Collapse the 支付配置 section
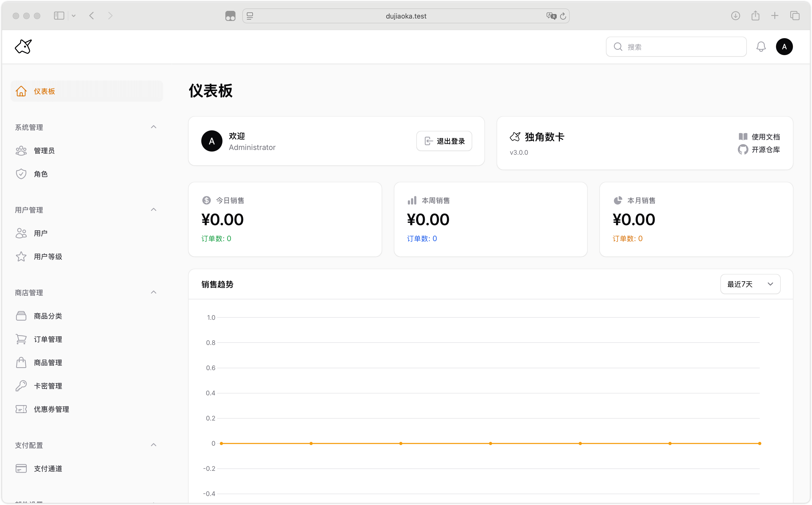This screenshot has width=812, height=505. (154, 445)
